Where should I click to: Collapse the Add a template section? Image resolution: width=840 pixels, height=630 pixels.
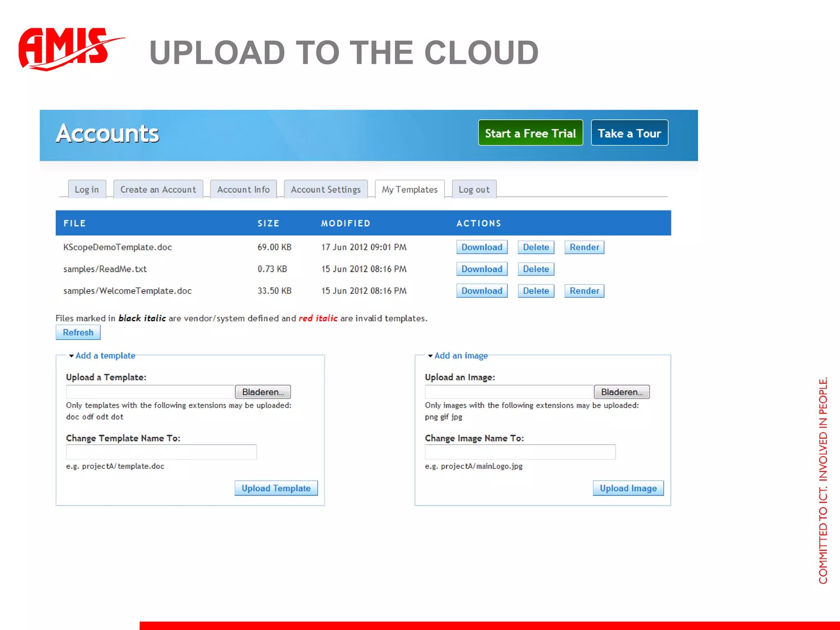(x=102, y=356)
